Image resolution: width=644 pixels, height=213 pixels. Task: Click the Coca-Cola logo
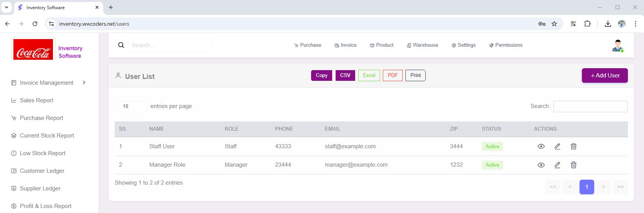pos(33,49)
